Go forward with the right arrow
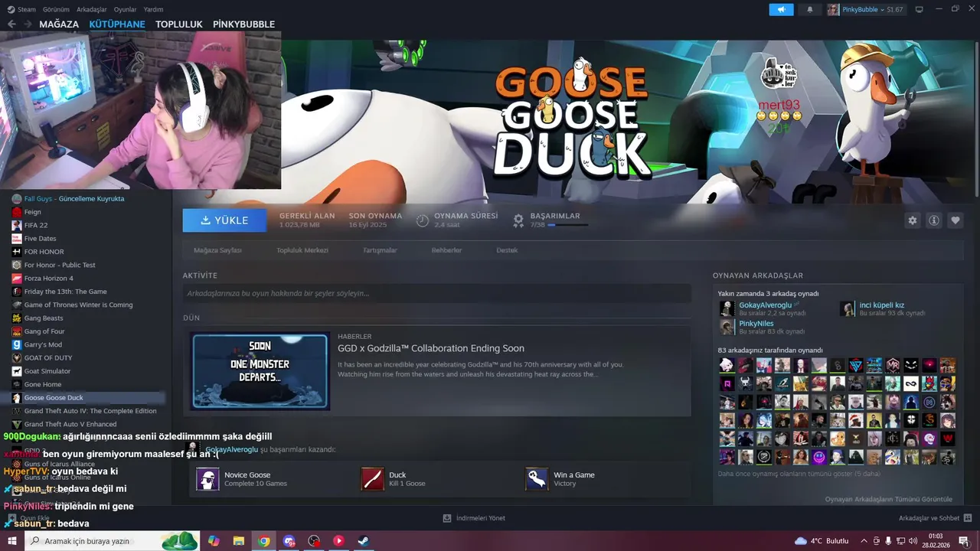The image size is (980, 551). pyautogui.click(x=28, y=24)
